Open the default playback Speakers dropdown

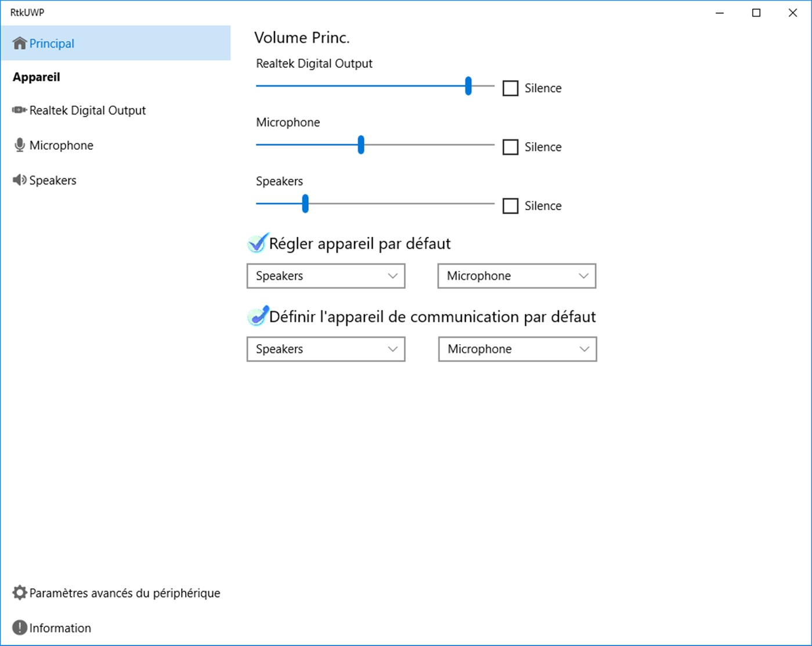point(326,276)
